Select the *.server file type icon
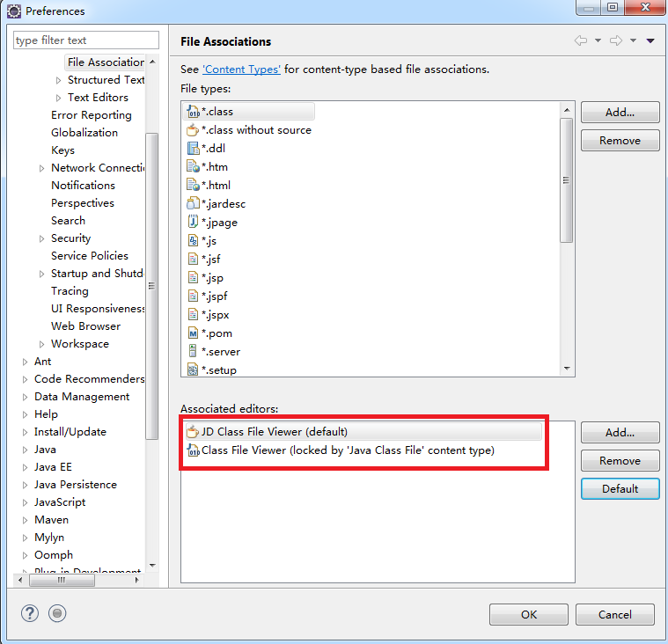668x644 pixels. point(193,351)
